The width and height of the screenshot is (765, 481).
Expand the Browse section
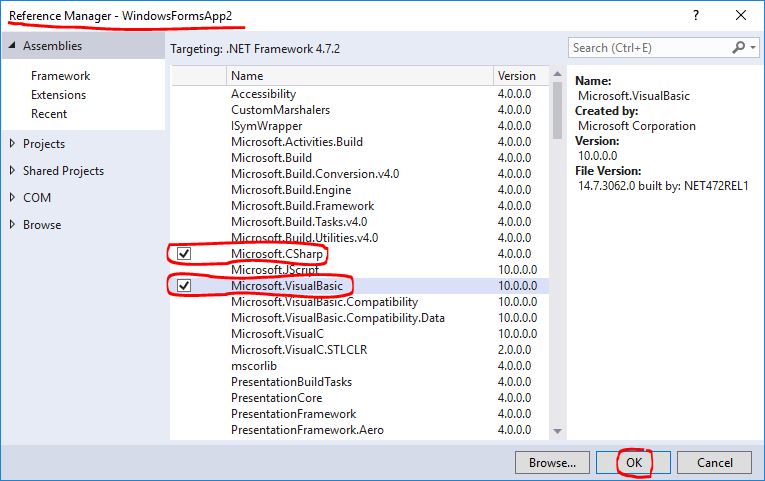tap(12, 225)
